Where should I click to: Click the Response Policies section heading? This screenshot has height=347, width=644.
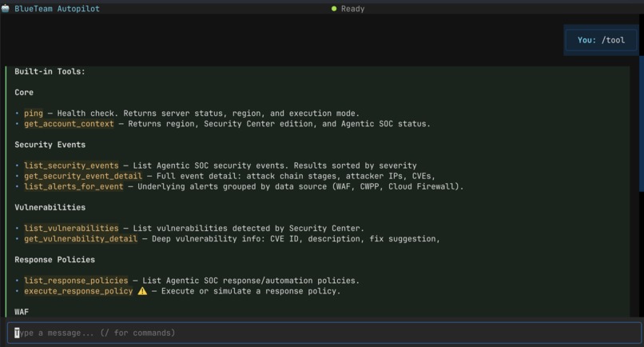tap(54, 260)
